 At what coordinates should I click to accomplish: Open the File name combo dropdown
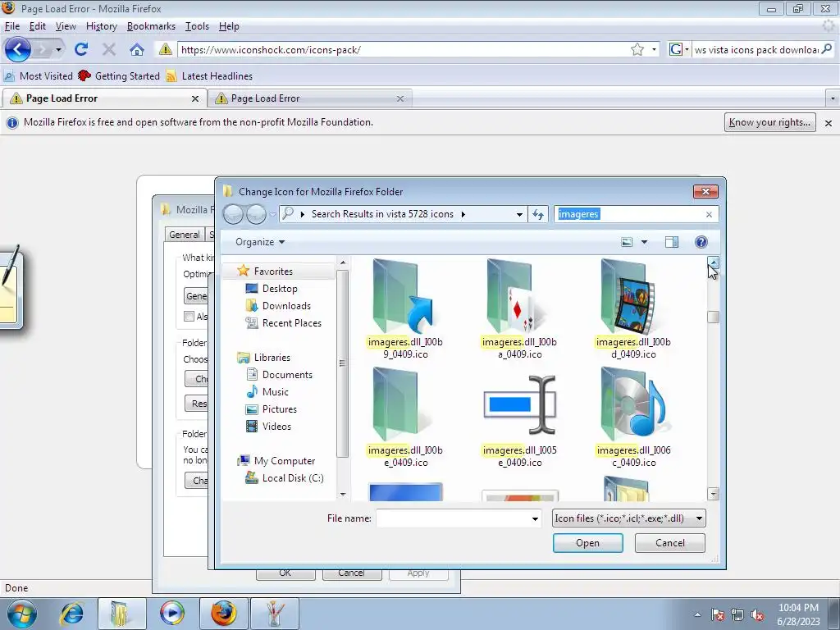(535, 518)
